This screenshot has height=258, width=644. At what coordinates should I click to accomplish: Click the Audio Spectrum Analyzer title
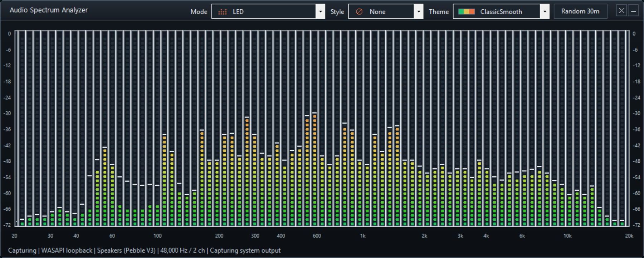click(x=49, y=10)
